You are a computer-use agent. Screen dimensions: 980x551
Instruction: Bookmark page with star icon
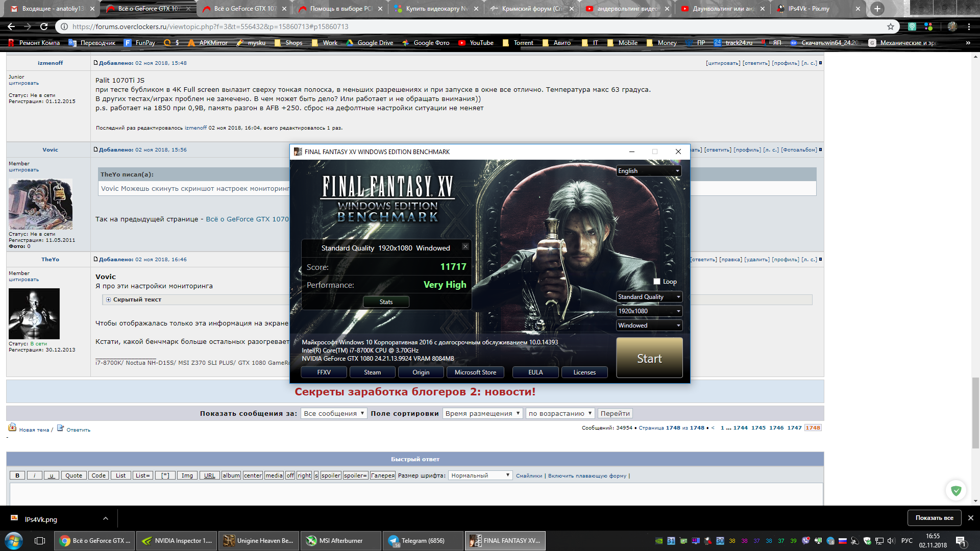tap(891, 27)
